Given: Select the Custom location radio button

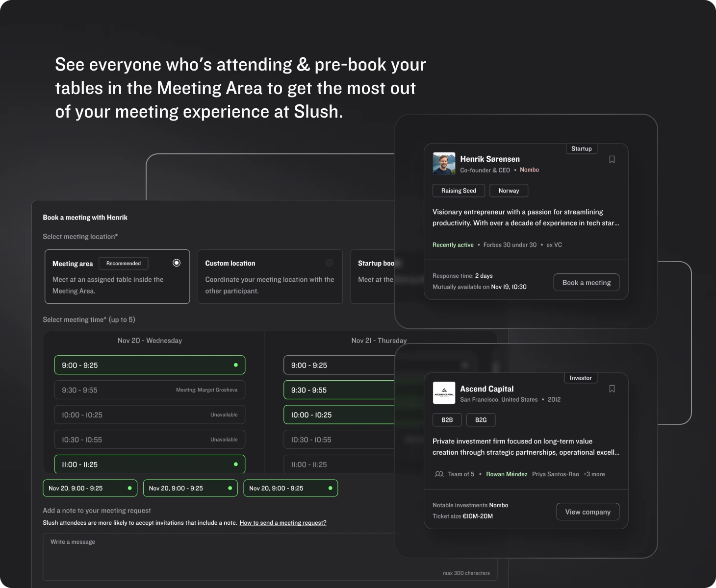Looking at the screenshot, I should pyautogui.click(x=330, y=263).
